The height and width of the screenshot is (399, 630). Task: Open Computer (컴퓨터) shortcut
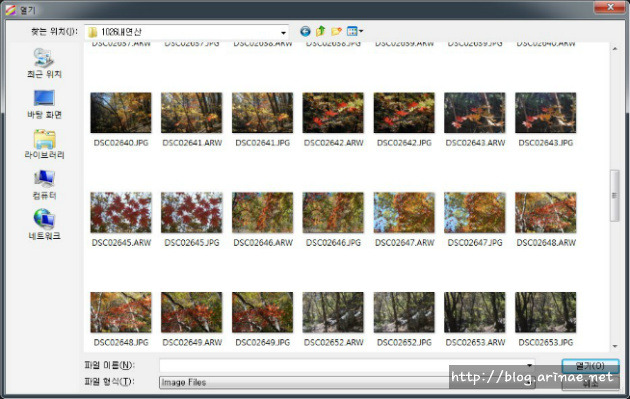pos(44,185)
